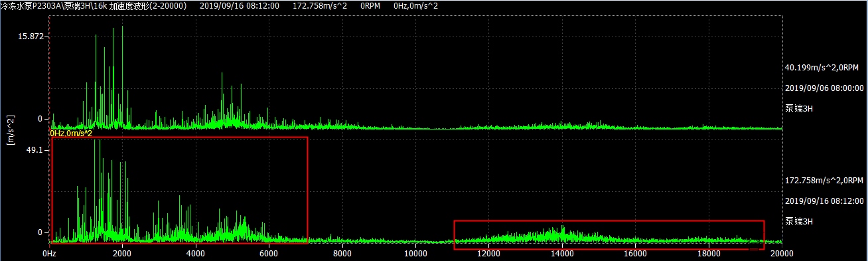The image size is (868, 261).
Task: Click the 12000 Hz axis tick label
Action: coord(488,254)
